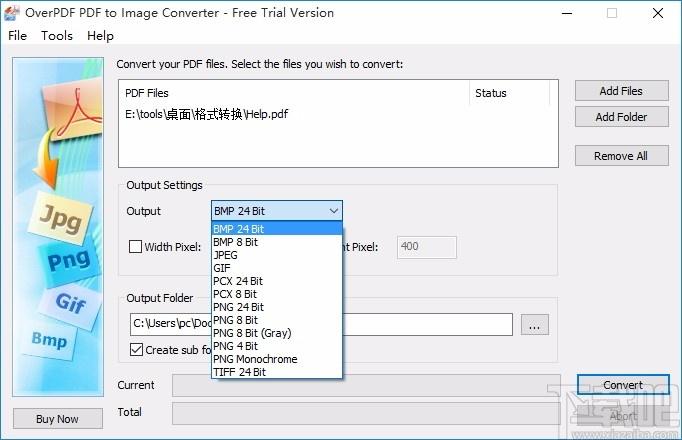Uncheck the Create sub folder checkbox
Screen dimensions: 682x440
(137, 350)
